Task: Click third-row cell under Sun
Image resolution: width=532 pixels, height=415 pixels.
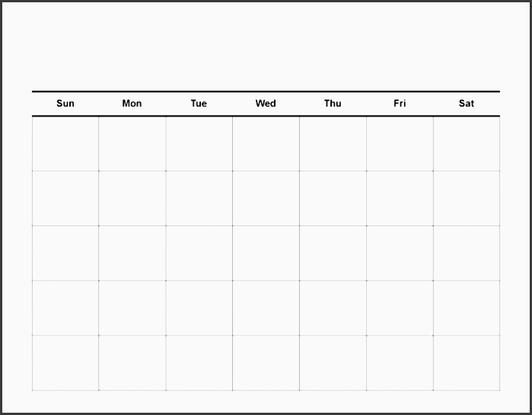Action: [x=65, y=253]
